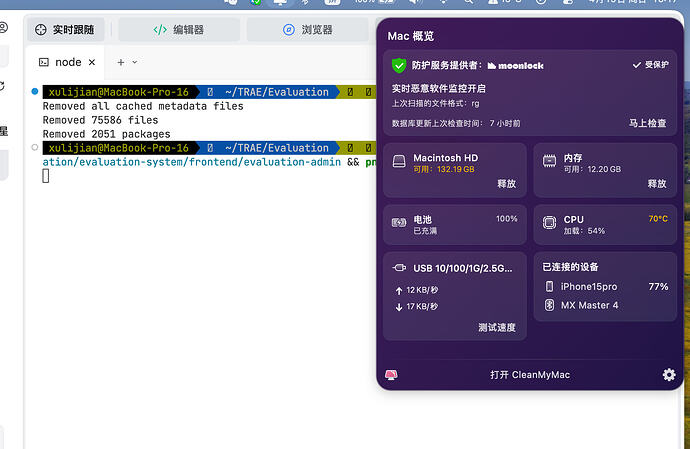Click the 实时恶意软件监控开启 text

click(439, 88)
